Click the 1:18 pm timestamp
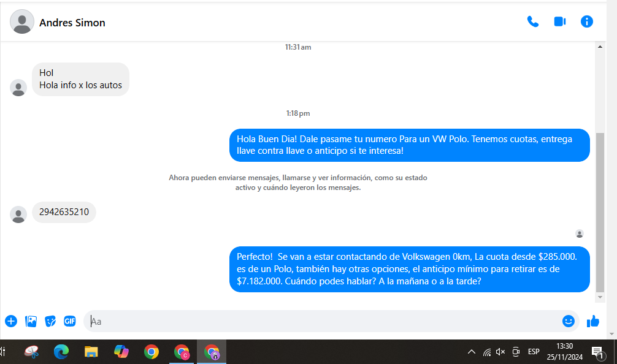The width and height of the screenshot is (617, 364). pos(298,113)
